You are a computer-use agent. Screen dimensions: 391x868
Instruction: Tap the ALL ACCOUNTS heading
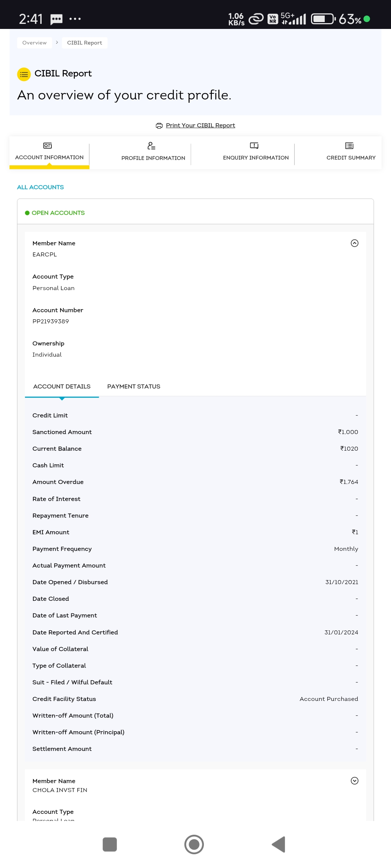click(41, 187)
